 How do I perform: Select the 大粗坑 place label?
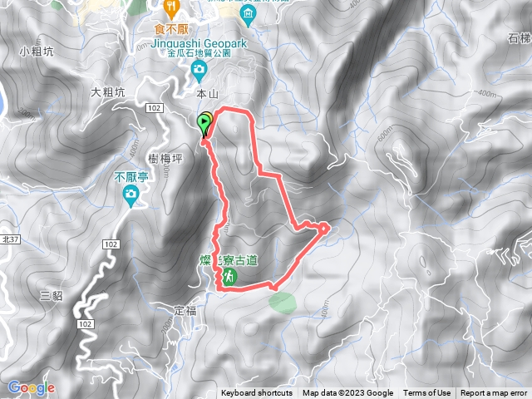[108, 92]
